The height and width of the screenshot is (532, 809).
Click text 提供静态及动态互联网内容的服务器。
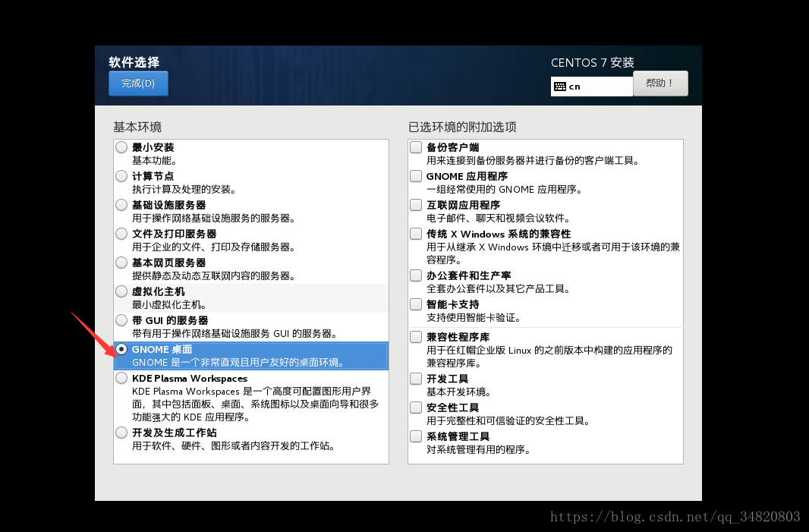(213, 276)
